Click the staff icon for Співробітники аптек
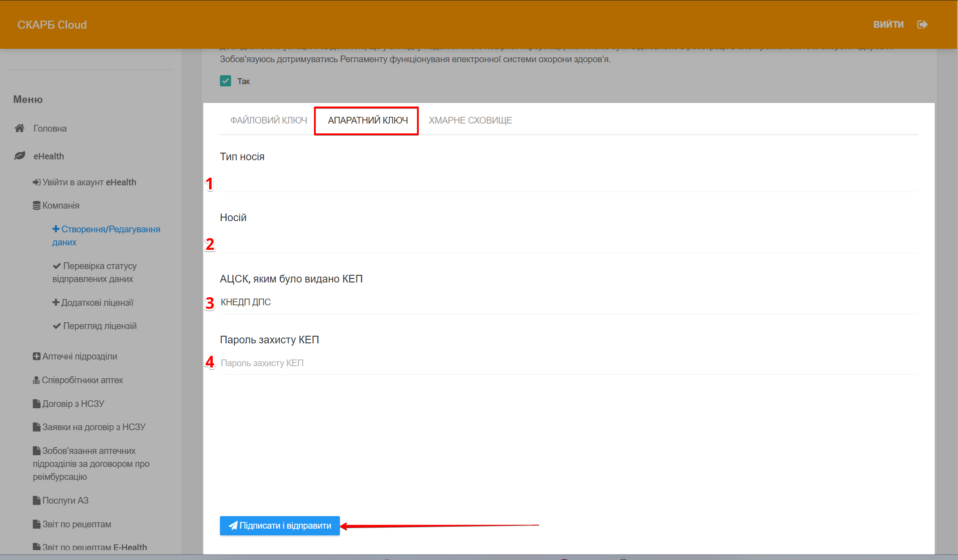The image size is (958, 560). click(36, 380)
